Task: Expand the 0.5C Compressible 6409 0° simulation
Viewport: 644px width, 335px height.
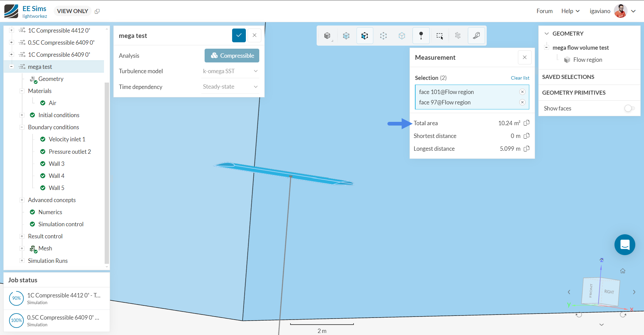Action: 11,42
